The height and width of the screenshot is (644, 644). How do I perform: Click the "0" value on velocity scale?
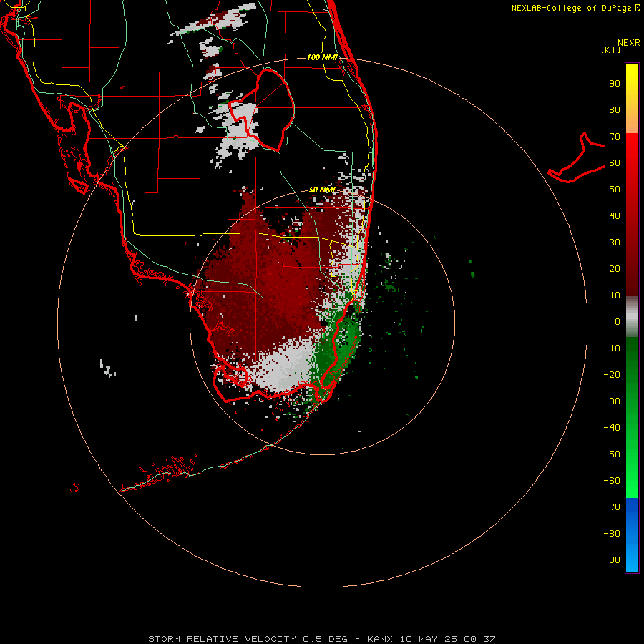[618, 322]
